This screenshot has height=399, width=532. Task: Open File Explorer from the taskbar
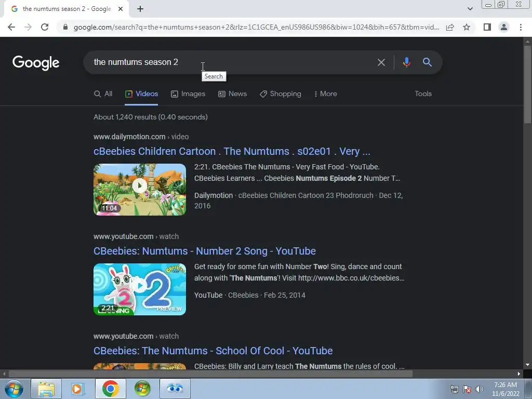coord(46,389)
